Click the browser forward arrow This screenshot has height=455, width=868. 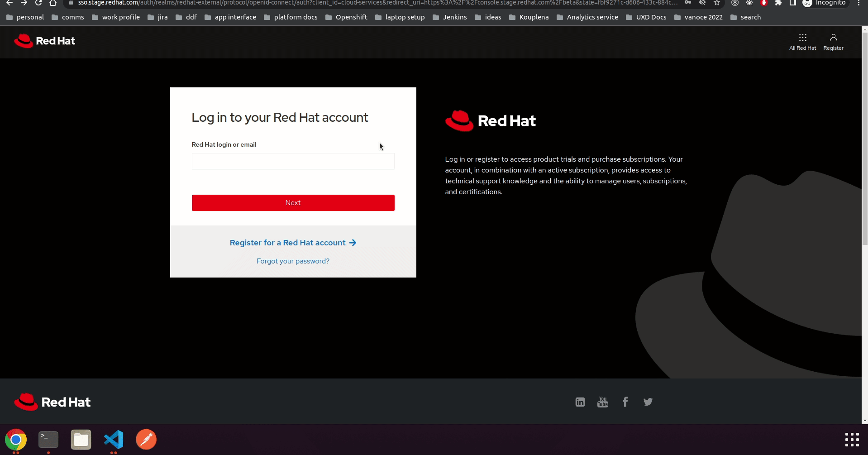click(24, 3)
